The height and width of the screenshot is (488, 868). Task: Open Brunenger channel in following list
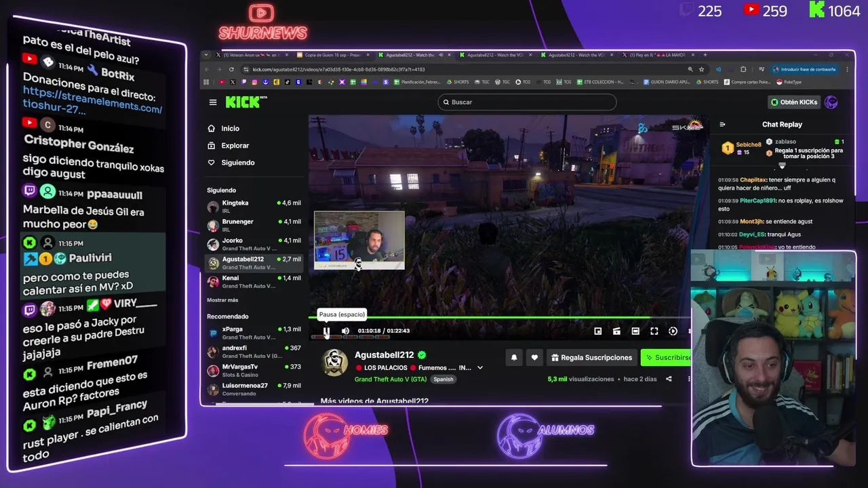pyautogui.click(x=254, y=225)
